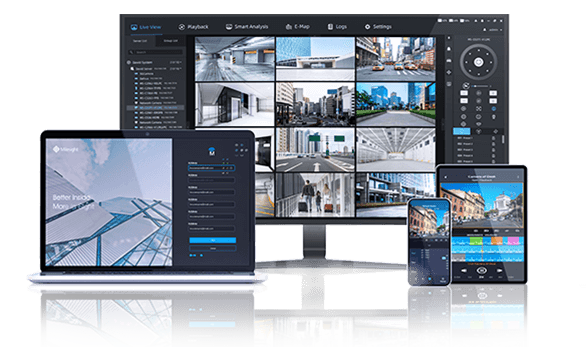Select the yellow taxi street camera thumbnail
This screenshot has width=586, height=361.
395,59
